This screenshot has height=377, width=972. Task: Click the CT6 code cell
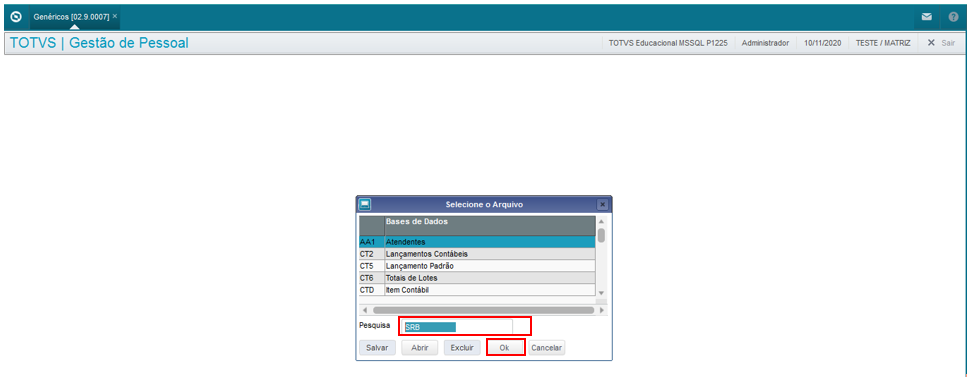[371, 278]
